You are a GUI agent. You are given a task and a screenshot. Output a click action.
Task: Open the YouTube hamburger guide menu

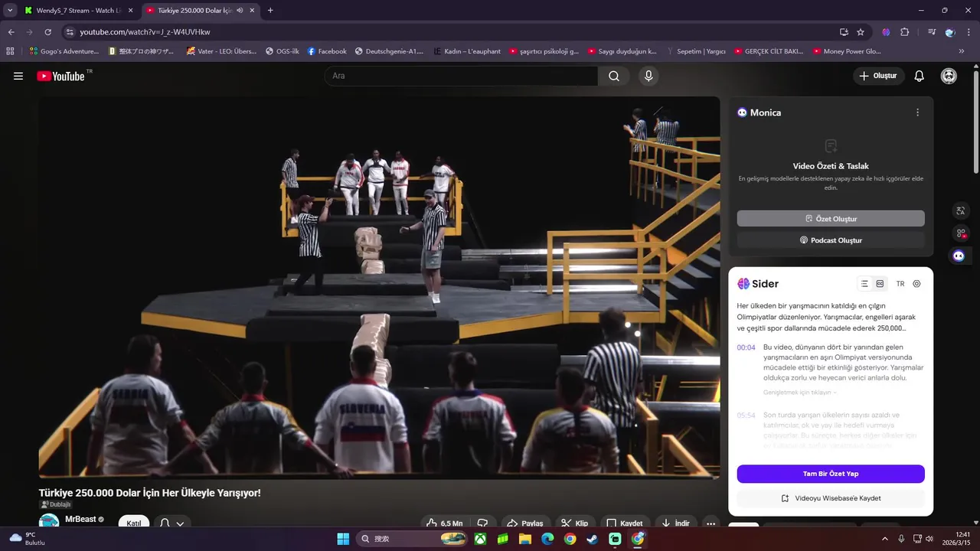(18, 76)
